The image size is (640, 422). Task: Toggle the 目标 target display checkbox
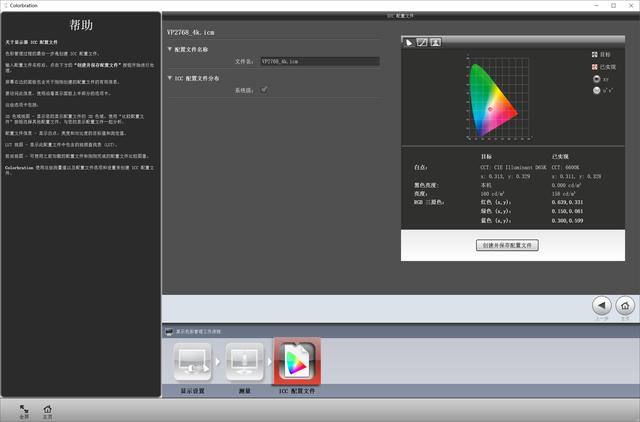coord(596,54)
